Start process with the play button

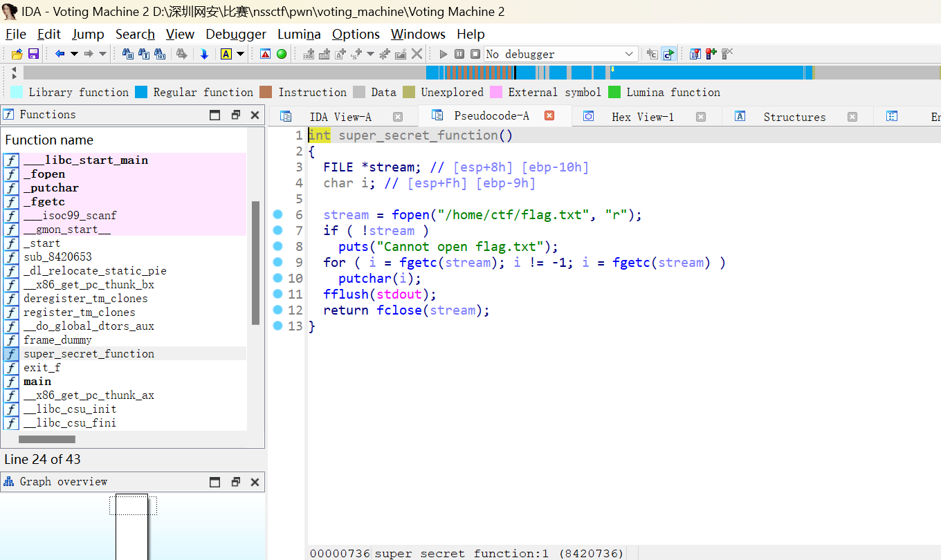[444, 54]
